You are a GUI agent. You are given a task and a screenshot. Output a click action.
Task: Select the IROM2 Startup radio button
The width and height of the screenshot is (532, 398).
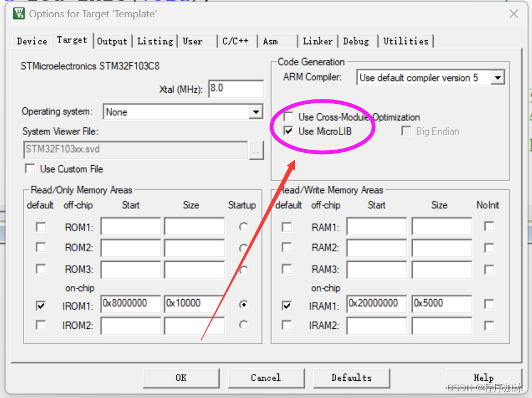(x=243, y=325)
